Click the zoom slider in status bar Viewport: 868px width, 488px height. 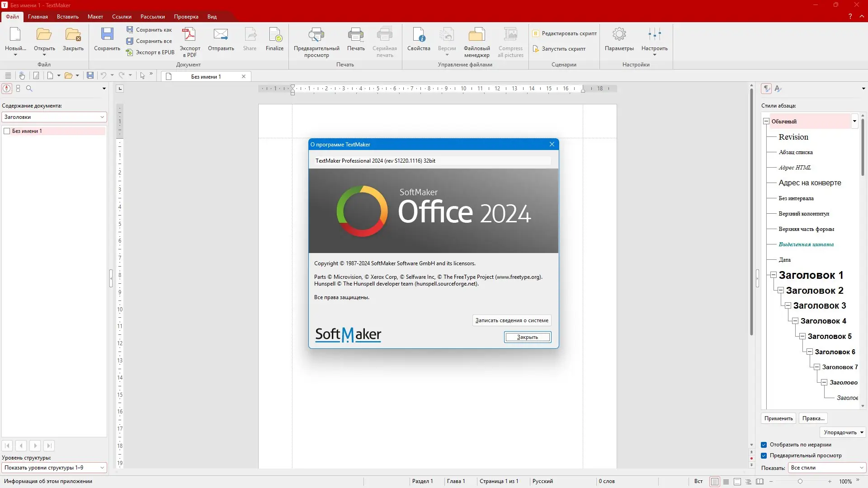[x=800, y=482]
